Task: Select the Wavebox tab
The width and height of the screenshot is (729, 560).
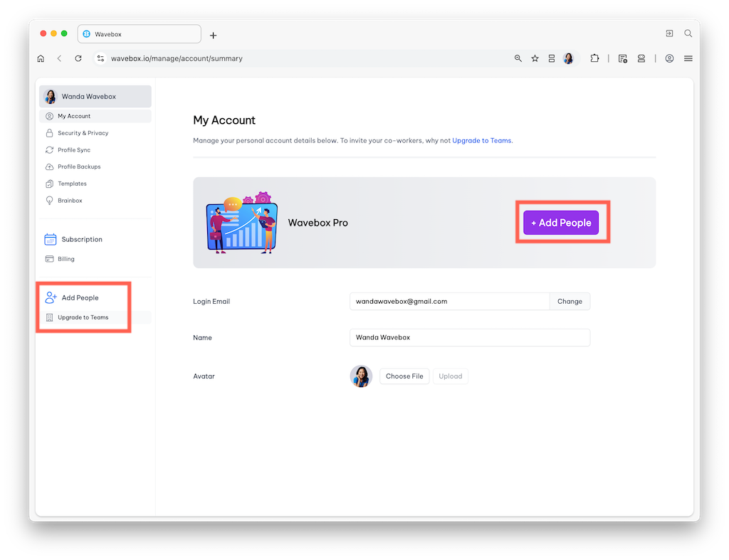Action: click(x=139, y=34)
